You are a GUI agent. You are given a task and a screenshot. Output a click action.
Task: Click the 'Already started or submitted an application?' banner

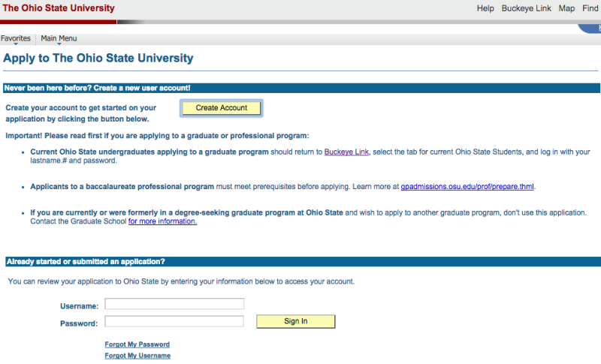[303, 262]
